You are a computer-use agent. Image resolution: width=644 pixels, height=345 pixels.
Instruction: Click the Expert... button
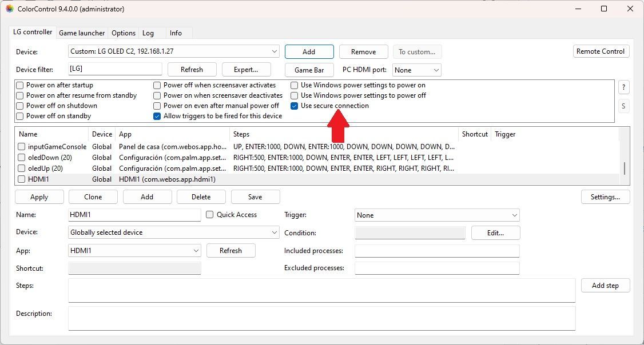[x=246, y=70]
